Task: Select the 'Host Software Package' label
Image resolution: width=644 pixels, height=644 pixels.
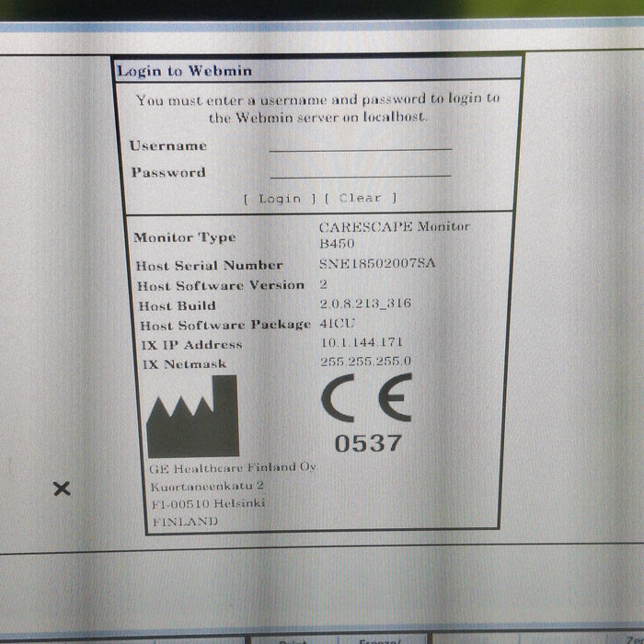Action: click(x=225, y=325)
